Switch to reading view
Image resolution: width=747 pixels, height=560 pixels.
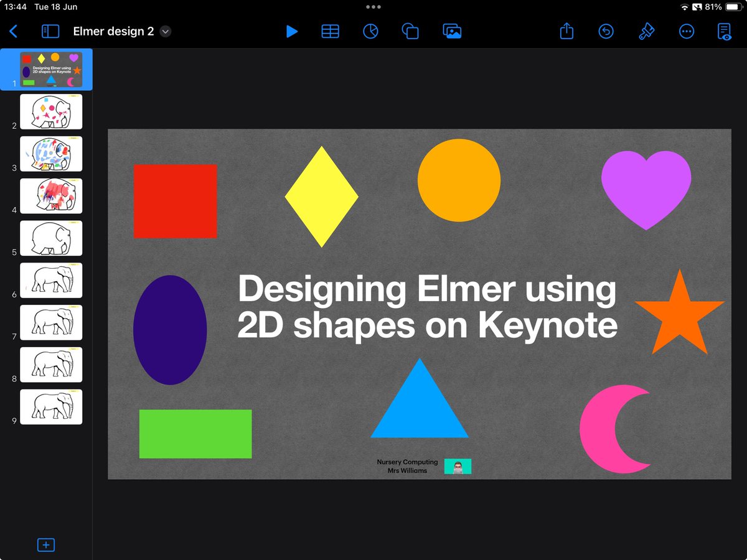pos(725,32)
